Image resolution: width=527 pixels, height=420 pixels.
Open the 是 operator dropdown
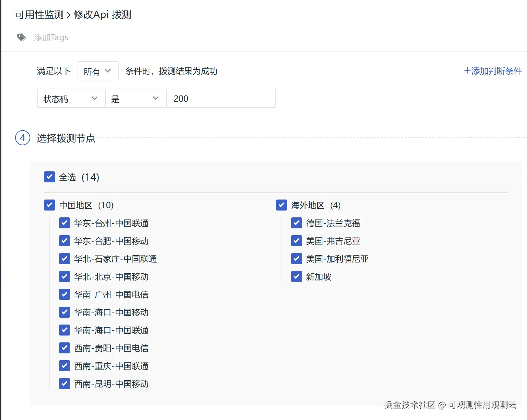[136, 99]
